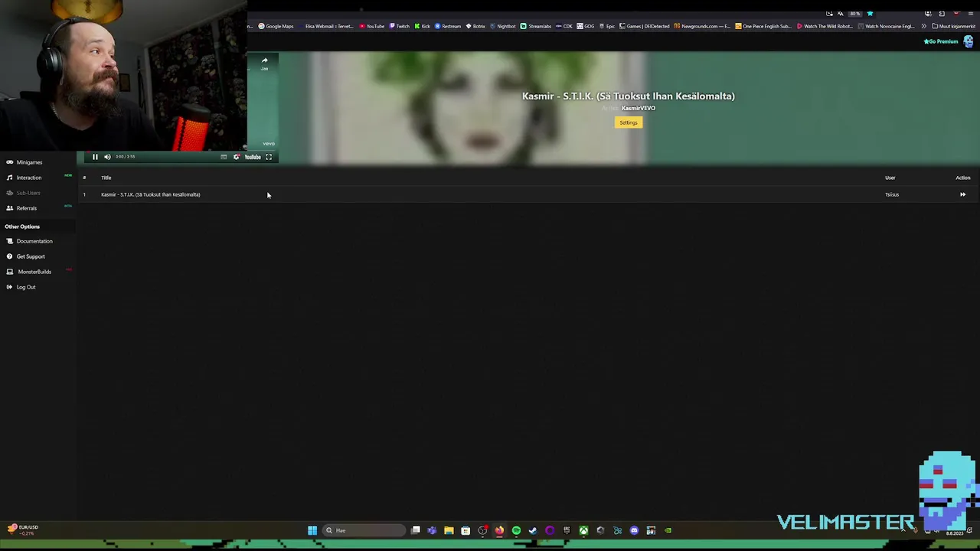
Task: Open the GOG bookmark
Action: tap(586, 26)
